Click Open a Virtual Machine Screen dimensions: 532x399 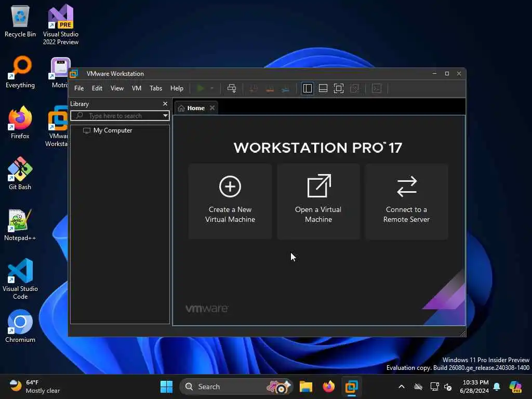pos(318,202)
